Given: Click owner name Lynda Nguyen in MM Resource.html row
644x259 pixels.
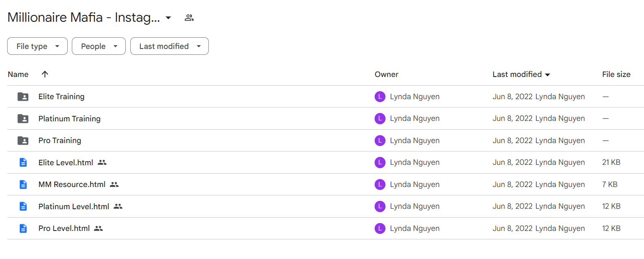Looking at the screenshot, I should pos(415,185).
